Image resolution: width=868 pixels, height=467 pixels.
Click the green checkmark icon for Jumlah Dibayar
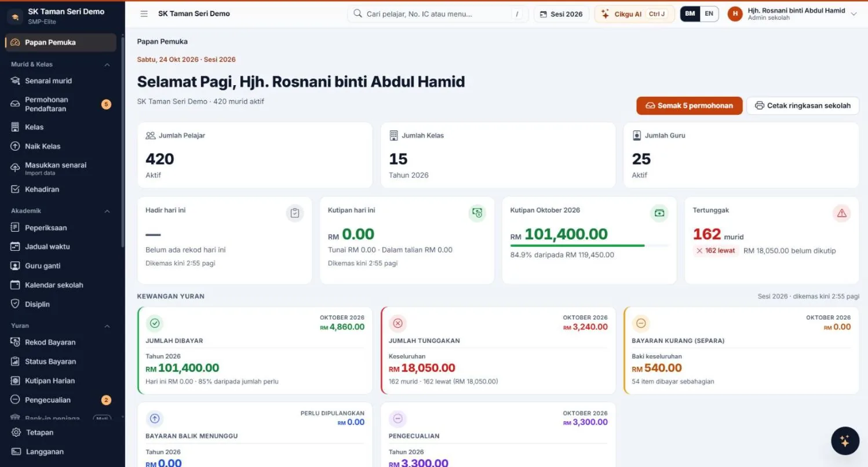pyautogui.click(x=154, y=323)
